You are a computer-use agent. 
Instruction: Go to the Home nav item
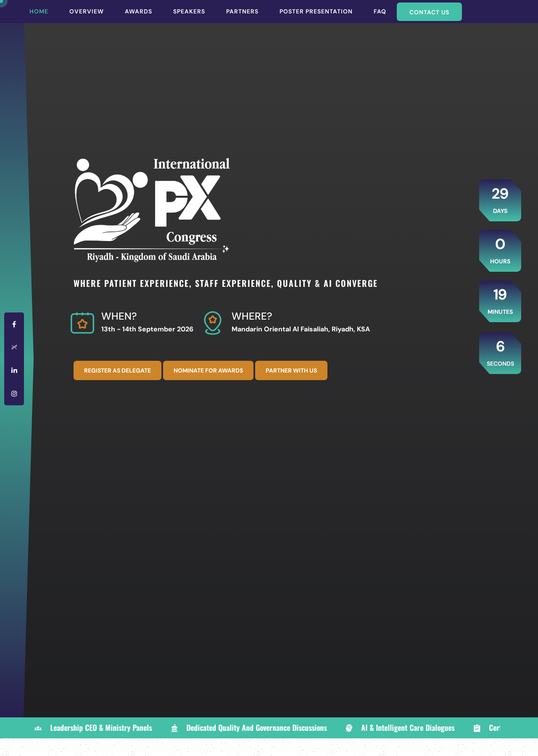(39, 11)
